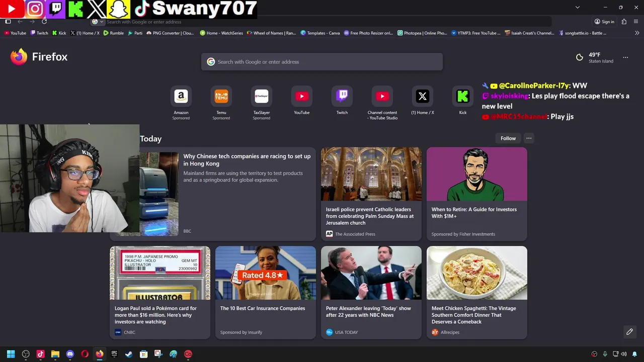Click the volume speaker icon in system tray
The width and height of the screenshot is (644, 362).
tap(624, 354)
